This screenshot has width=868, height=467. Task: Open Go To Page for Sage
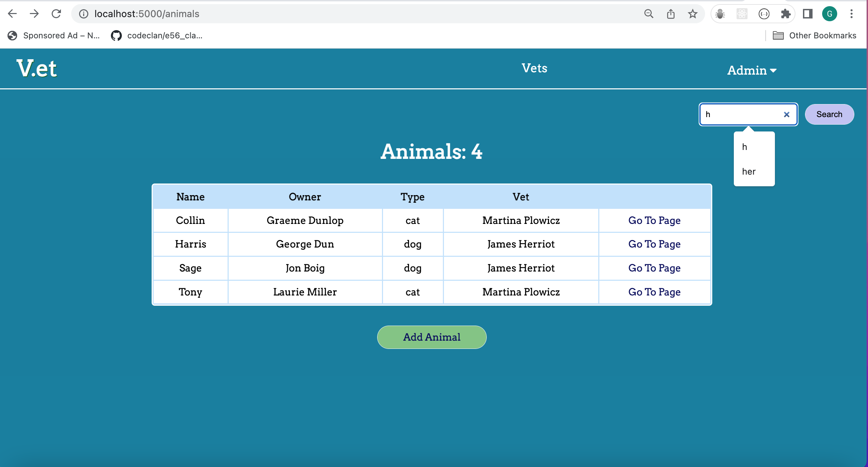coord(654,268)
